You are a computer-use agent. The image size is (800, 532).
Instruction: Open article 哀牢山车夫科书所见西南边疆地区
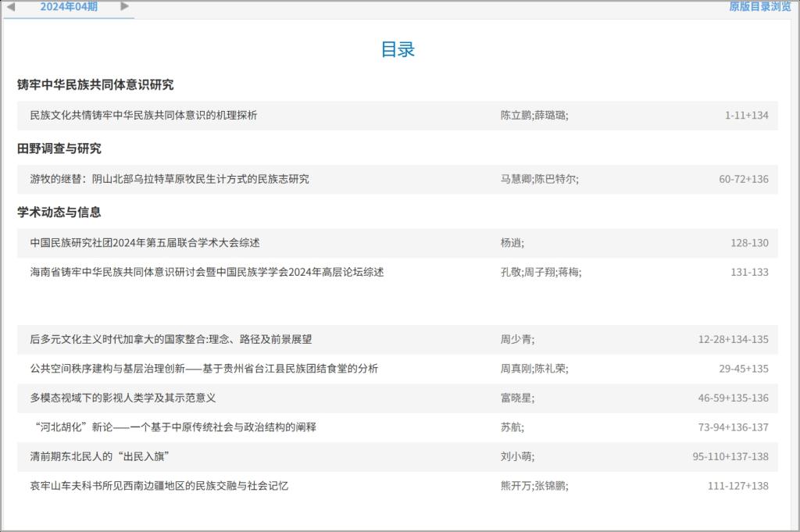point(159,486)
